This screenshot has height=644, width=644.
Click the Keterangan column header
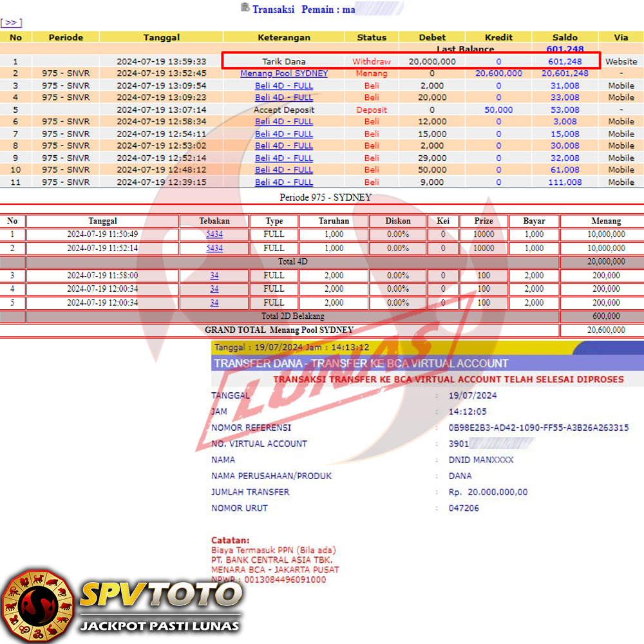coord(284,37)
